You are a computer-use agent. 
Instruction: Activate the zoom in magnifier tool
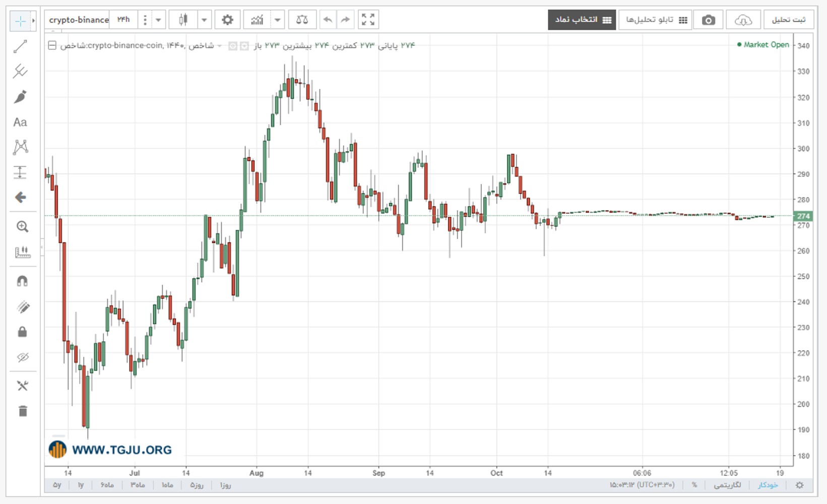(x=22, y=227)
